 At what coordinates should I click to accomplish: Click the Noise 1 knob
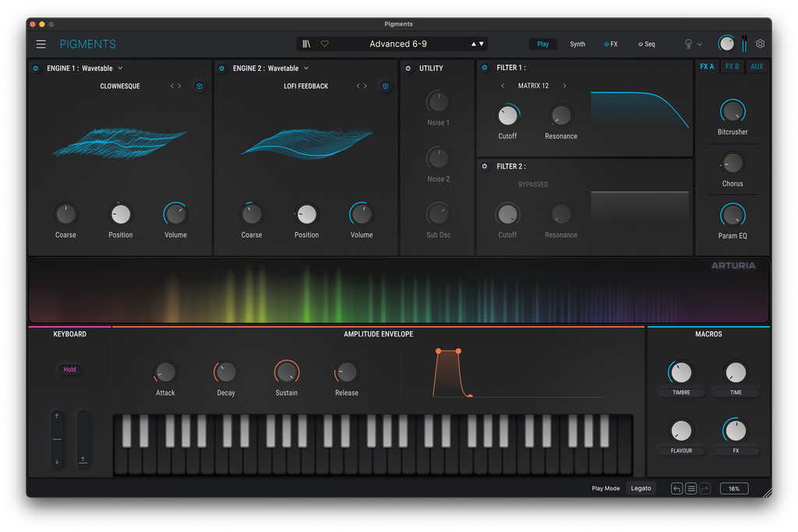pos(438,102)
